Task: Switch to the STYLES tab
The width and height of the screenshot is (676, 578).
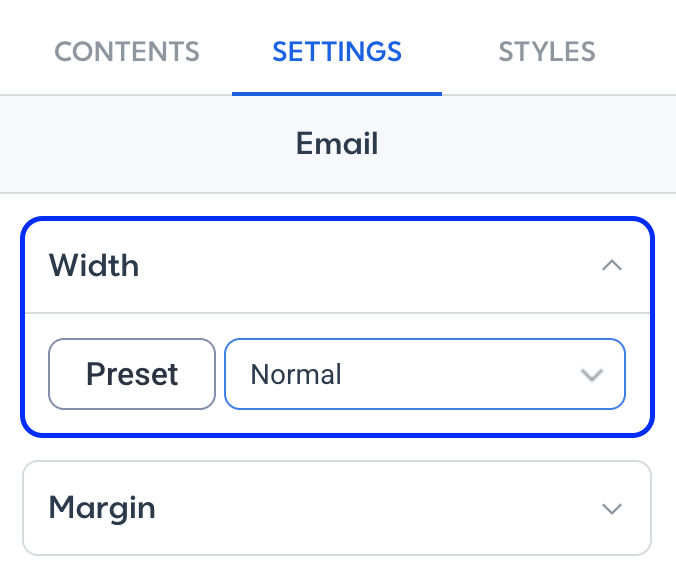Action: click(x=547, y=52)
